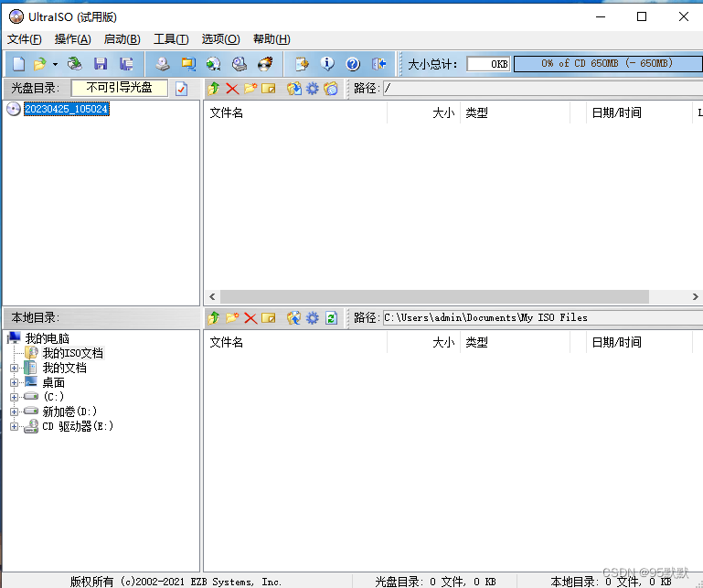Click the 0% of CD 650MB capacity bar

(x=608, y=64)
